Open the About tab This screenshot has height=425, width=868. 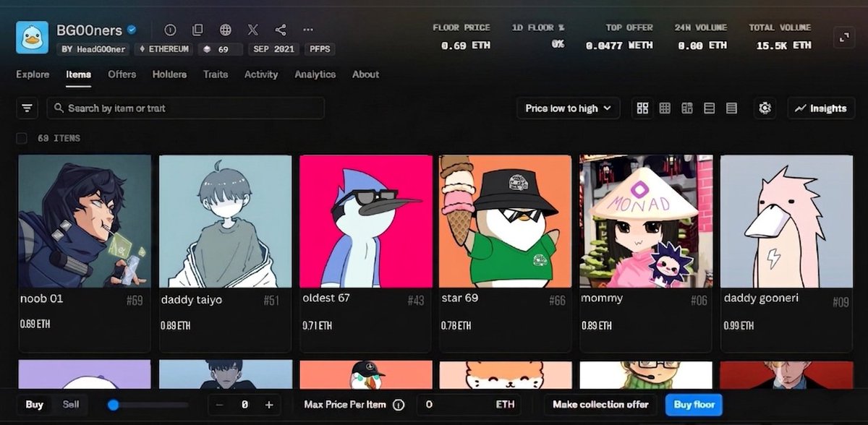365,74
